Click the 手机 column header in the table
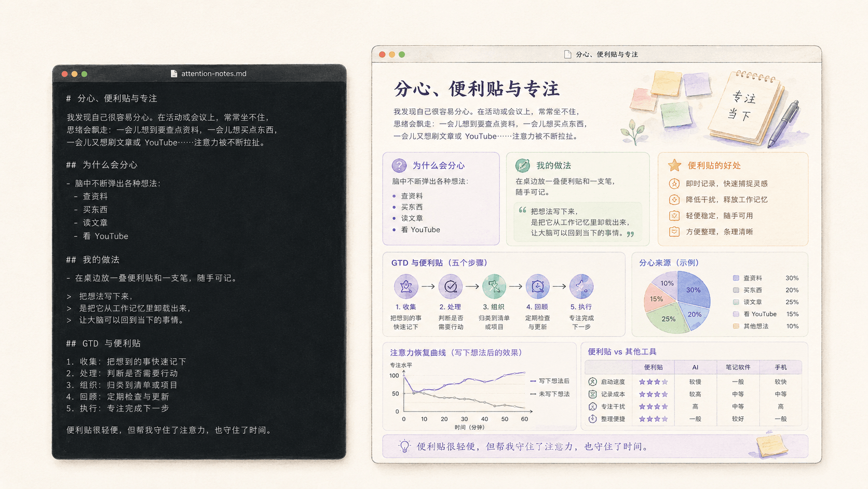The height and width of the screenshot is (489, 868). [x=781, y=367]
